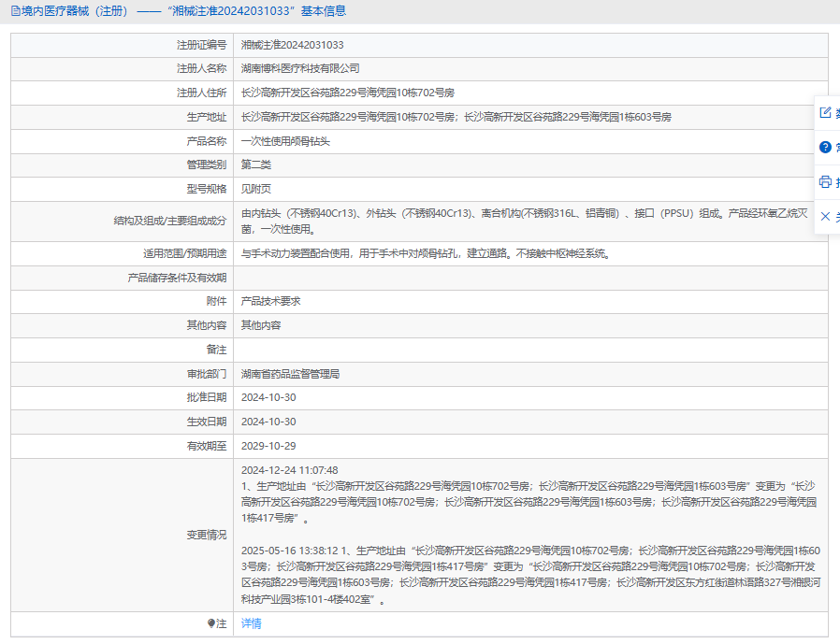This screenshot has height=644, width=840.
Task: Click the edit pencil icon in side panel
Action: point(825,112)
